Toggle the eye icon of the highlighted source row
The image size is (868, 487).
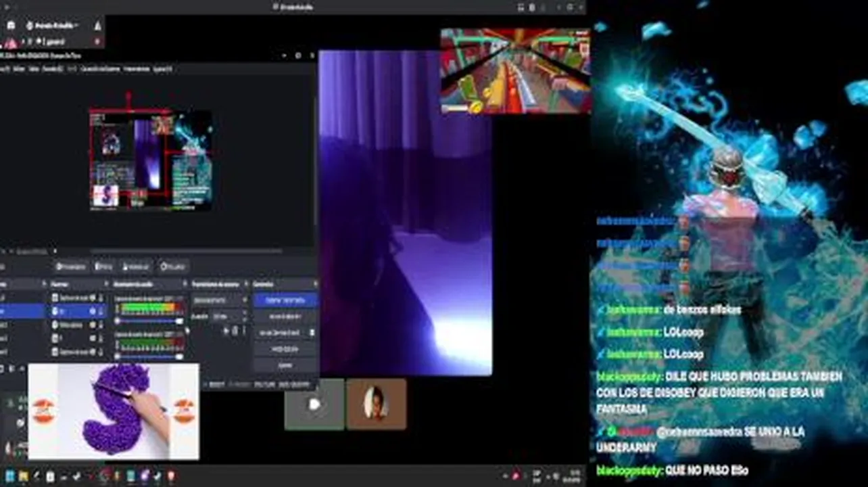click(93, 311)
